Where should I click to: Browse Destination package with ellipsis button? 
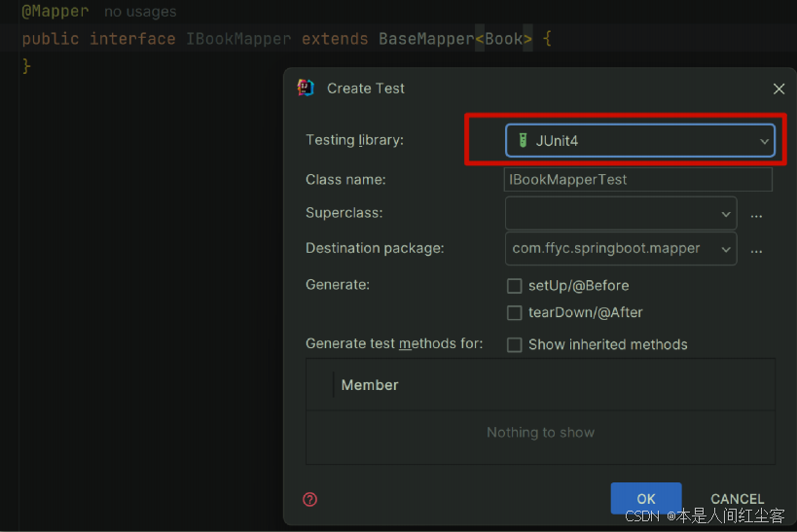pos(756,251)
